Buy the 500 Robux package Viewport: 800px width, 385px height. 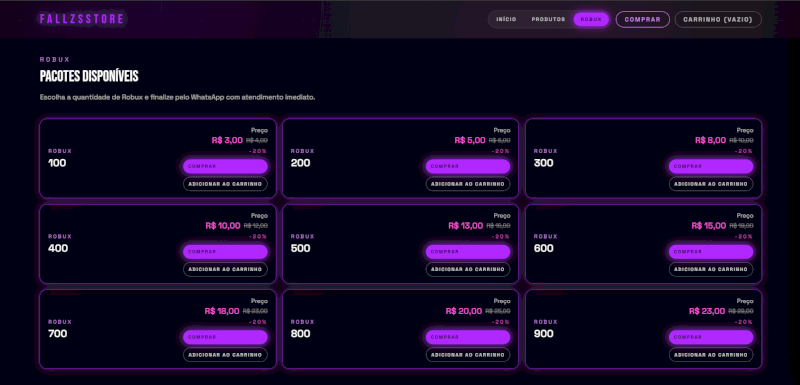coord(468,252)
